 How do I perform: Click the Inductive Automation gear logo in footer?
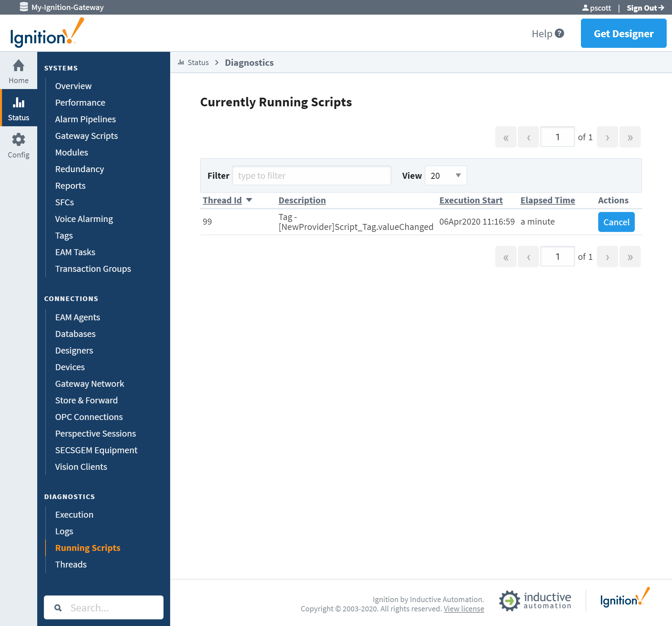(x=509, y=600)
